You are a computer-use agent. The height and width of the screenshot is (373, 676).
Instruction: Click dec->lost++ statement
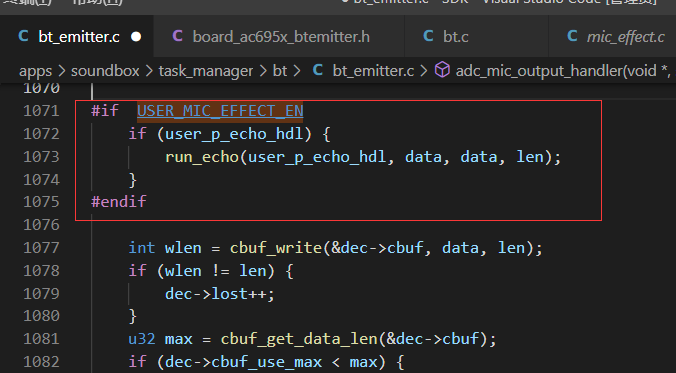[220, 294]
